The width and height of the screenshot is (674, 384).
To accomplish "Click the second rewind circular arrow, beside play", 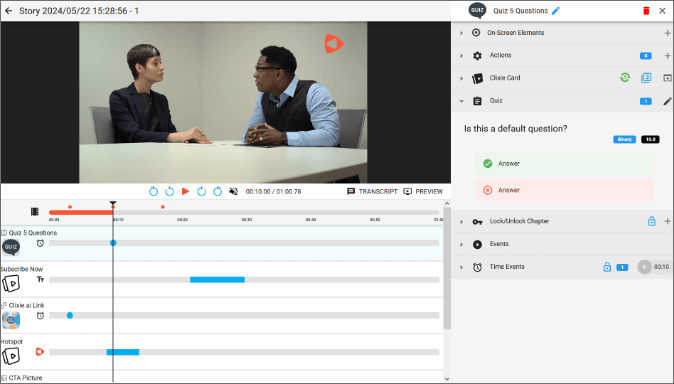I will pos(169,191).
